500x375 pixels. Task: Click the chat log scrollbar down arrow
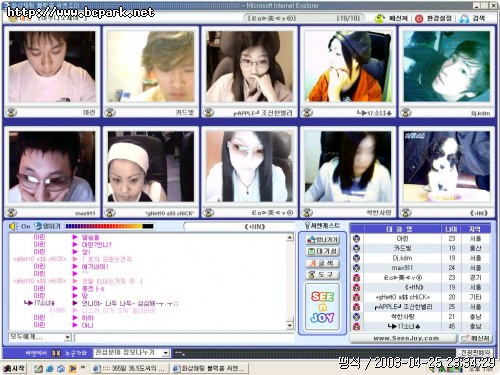[290, 326]
